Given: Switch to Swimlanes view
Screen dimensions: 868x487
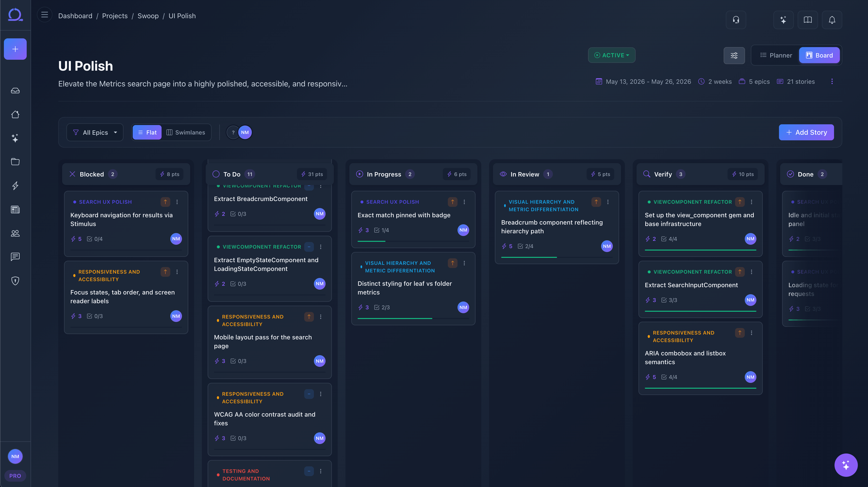Looking at the screenshot, I should click(x=186, y=133).
